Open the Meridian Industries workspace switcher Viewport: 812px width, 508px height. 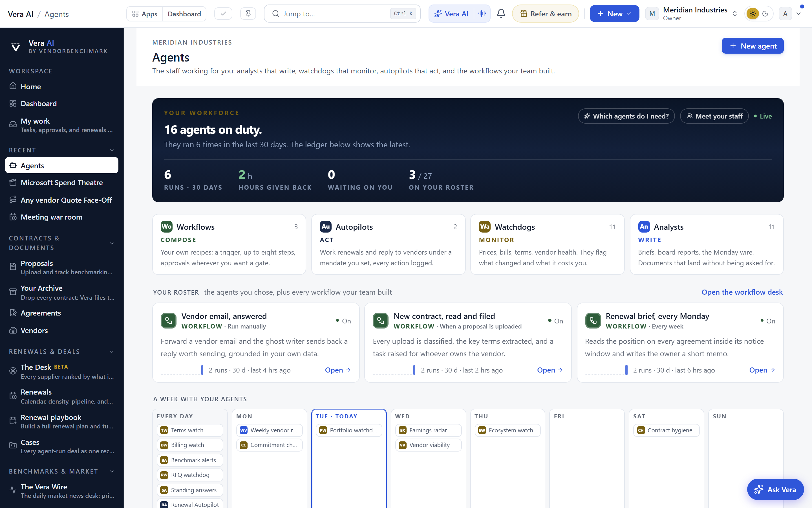[x=692, y=14]
